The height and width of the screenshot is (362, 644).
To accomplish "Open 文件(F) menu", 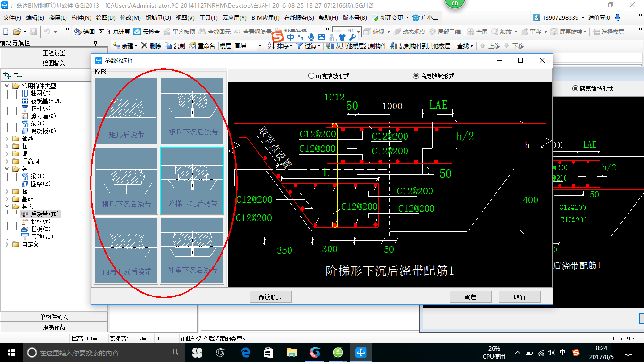I will (13, 18).
